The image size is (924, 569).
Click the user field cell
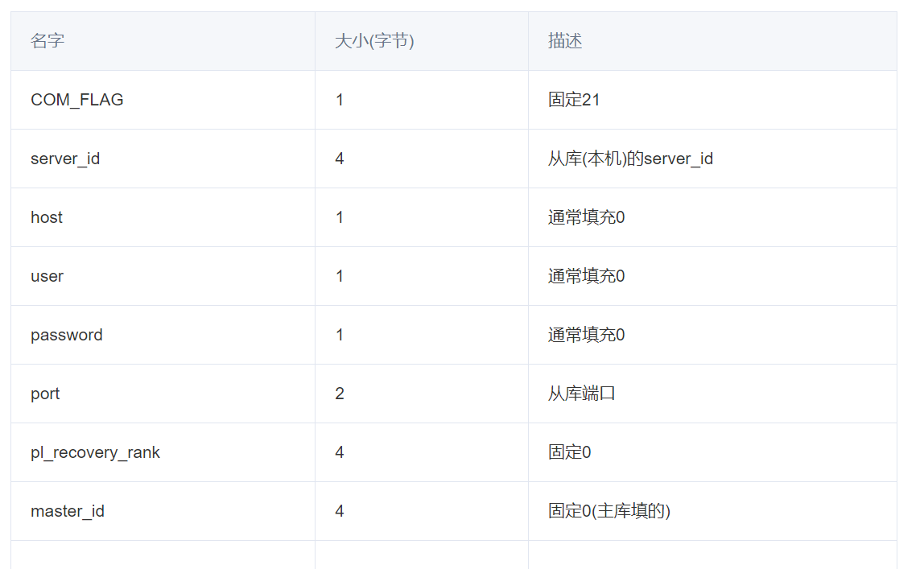click(x=47, y=276)
